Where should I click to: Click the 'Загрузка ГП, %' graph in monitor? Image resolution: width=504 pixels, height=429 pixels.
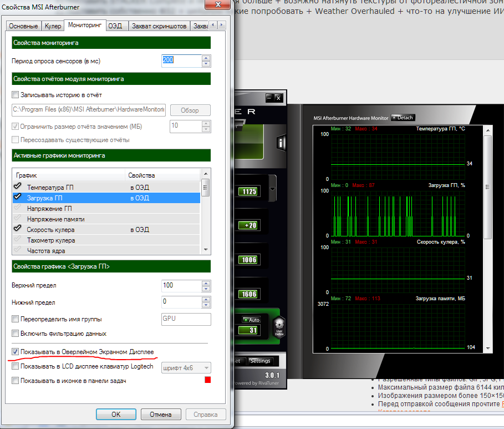pyautogui.click(x=398, y=214)
